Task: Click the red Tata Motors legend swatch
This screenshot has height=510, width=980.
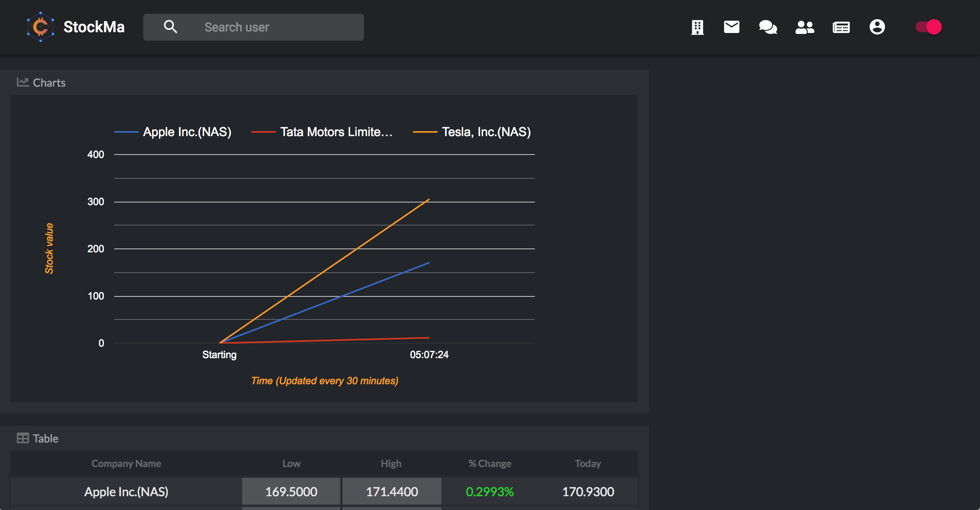Action: [x=263, y=132]
